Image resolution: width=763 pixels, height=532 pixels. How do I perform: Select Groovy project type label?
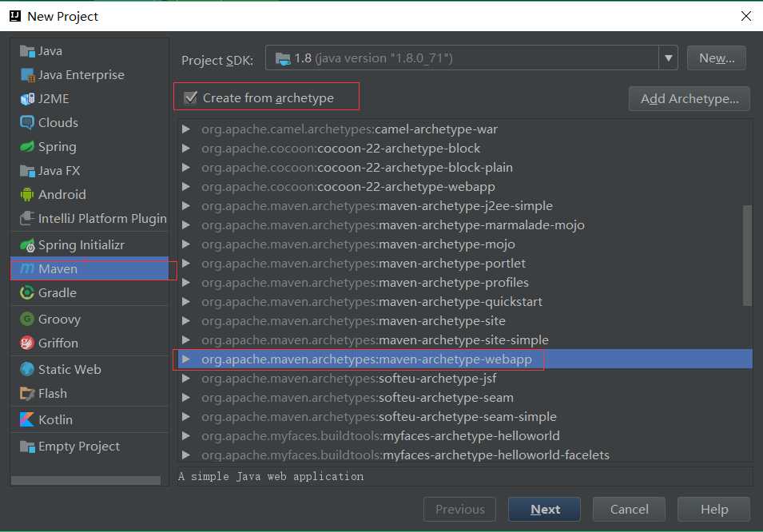pyautogui.click(x=59, y=320)
